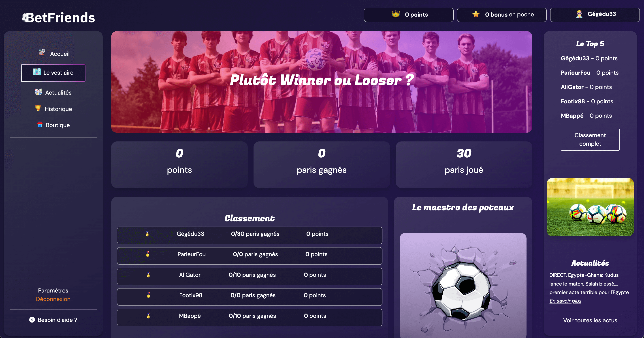Click the star icon for bonus en poche
Image resolution: width=644 pixels, height=338 pixels.
(476, 14)
